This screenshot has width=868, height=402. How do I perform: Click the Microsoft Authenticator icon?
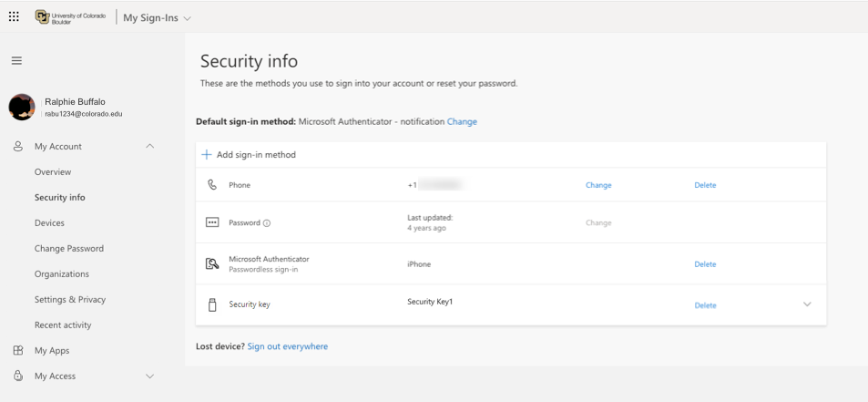(212, 264)
